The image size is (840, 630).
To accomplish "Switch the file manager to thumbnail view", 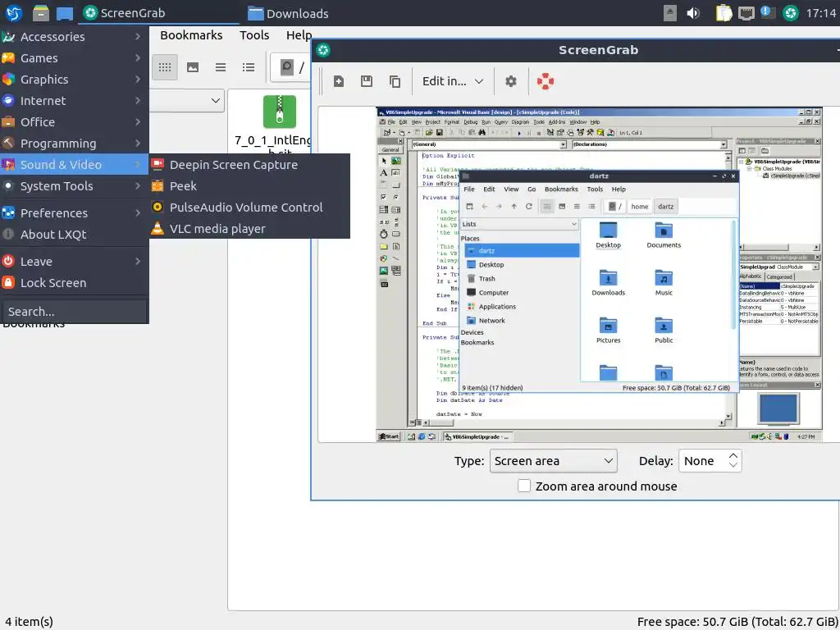I will click(x=193, y=67).
